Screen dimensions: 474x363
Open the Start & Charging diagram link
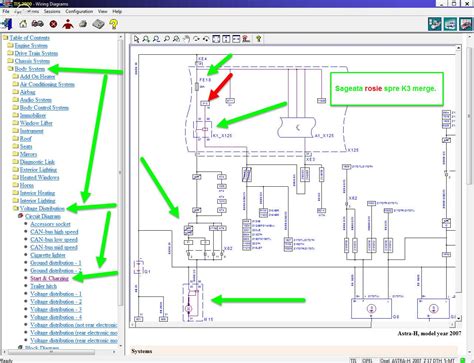coord(49,278)
